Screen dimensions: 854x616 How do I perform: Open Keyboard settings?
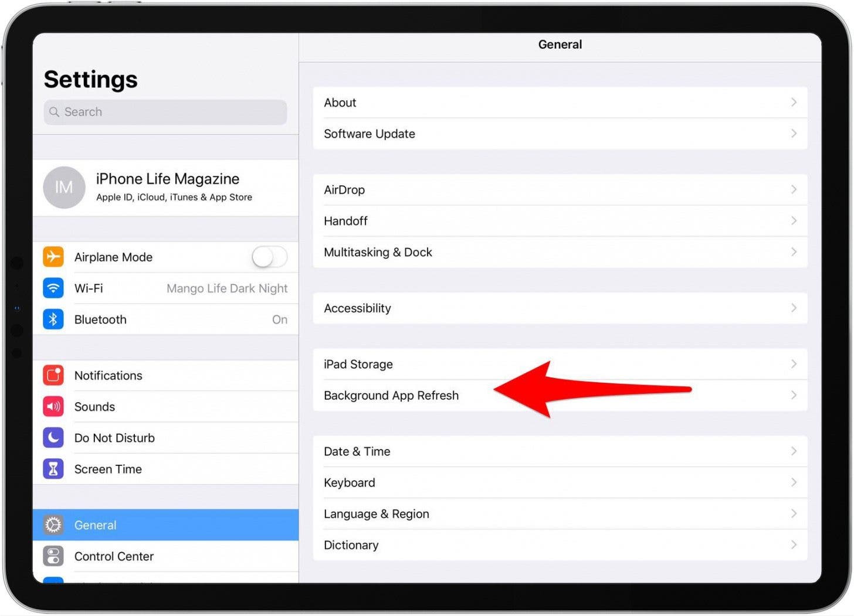[560, 482]
